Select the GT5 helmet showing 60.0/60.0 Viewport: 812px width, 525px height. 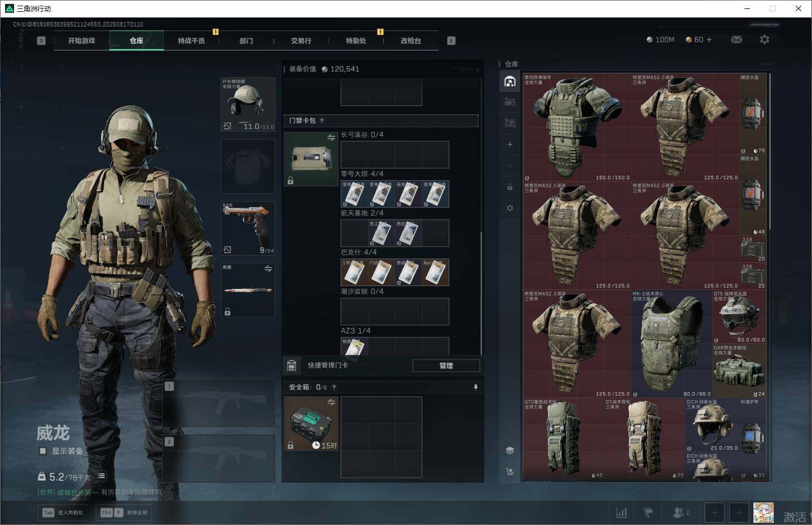pos(739,317)
